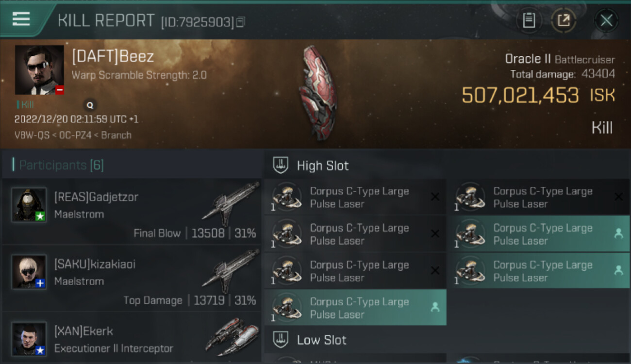The image size is (631, 364).
Task: Open kizakiaoi's participant portrait
Action: tap(29, 272)
